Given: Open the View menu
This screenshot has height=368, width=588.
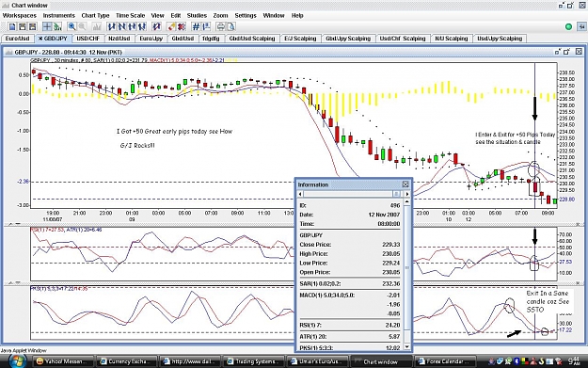Looking at the screenshot, I should click(157, 15).
